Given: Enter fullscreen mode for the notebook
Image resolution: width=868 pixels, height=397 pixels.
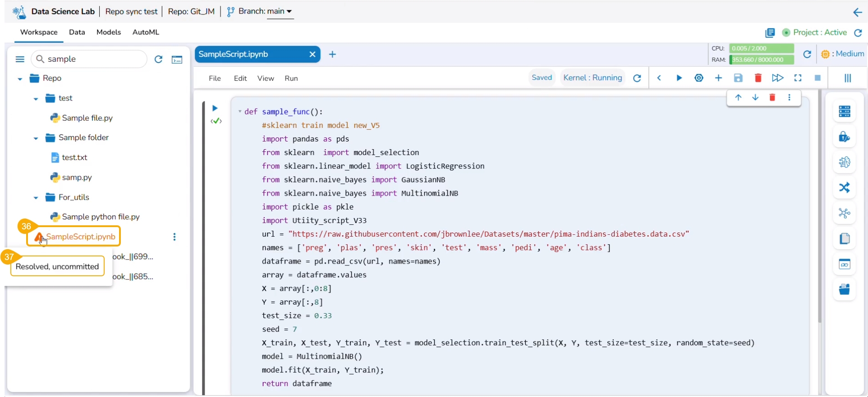Looking at the screenshot, I should pyautogui.click(x=798, y=78).
